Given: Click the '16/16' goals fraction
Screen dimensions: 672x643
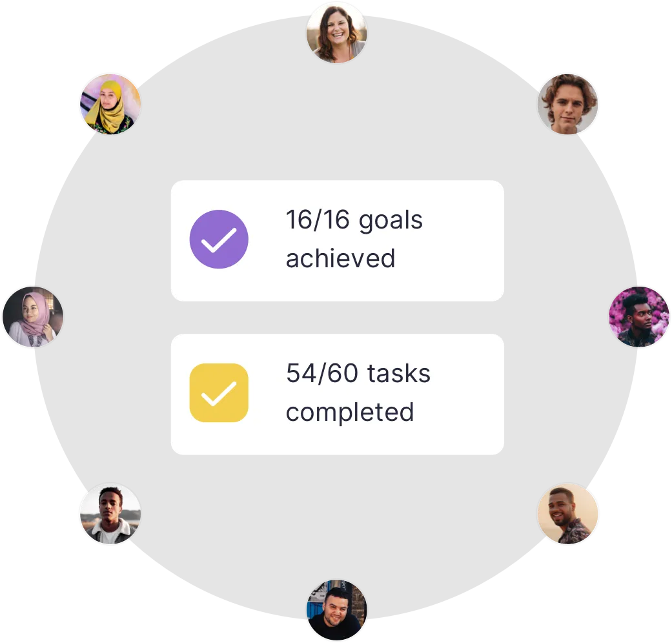Looking at the screenshot, I should 318,219.
